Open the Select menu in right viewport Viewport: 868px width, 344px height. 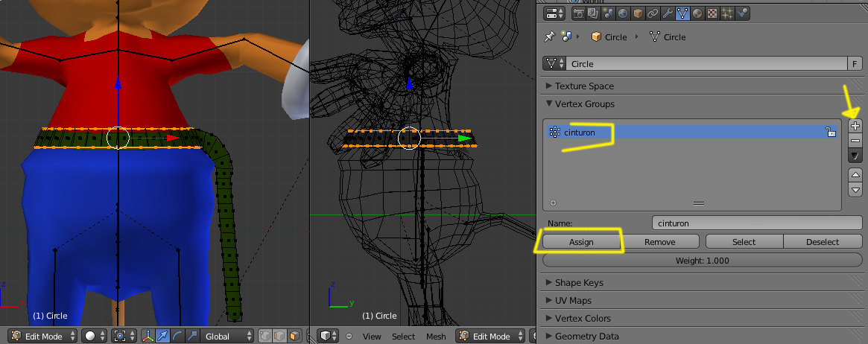[404, 337]
